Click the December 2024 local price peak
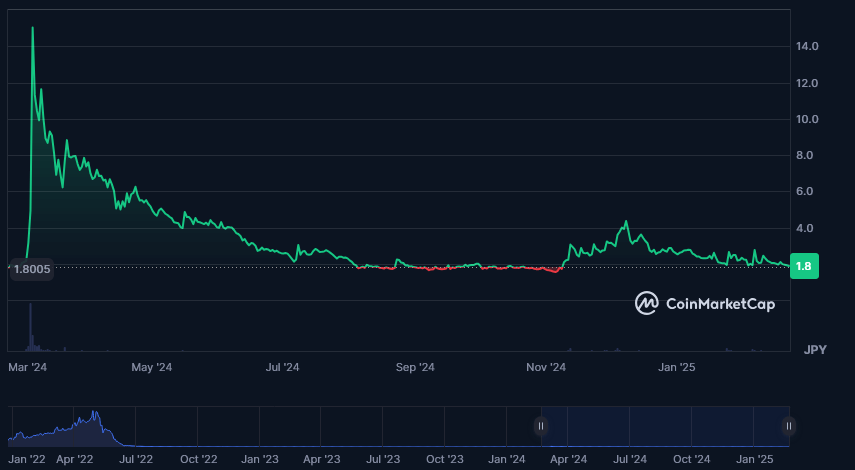The width and height of the screenshot is (855, 470). [x=626, y=223]
